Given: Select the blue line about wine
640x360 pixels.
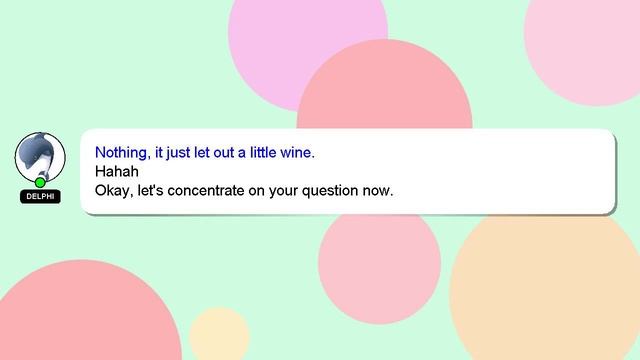Looking at the screenshot, I should [x=204, y=153].
